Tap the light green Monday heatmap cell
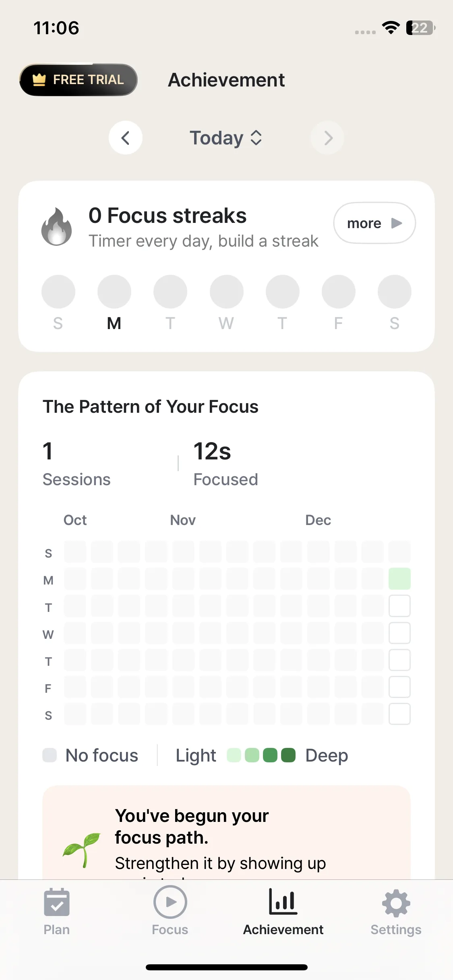 coord(399,579)
